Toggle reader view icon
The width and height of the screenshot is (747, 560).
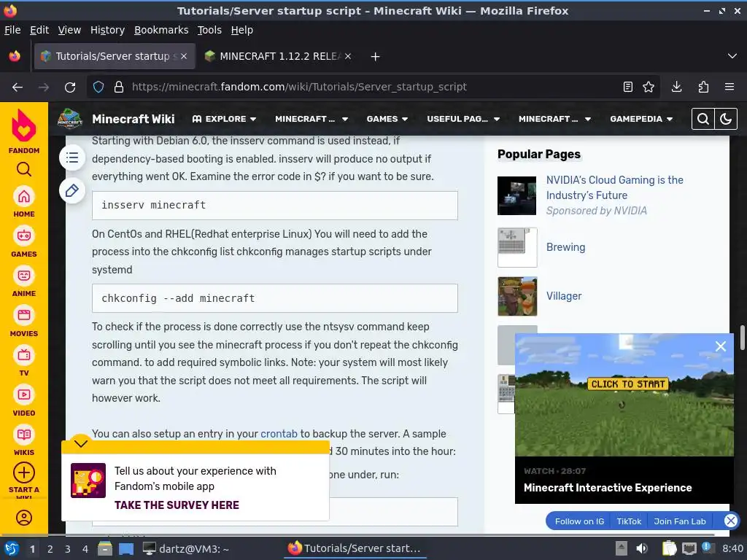coord(628,87)
